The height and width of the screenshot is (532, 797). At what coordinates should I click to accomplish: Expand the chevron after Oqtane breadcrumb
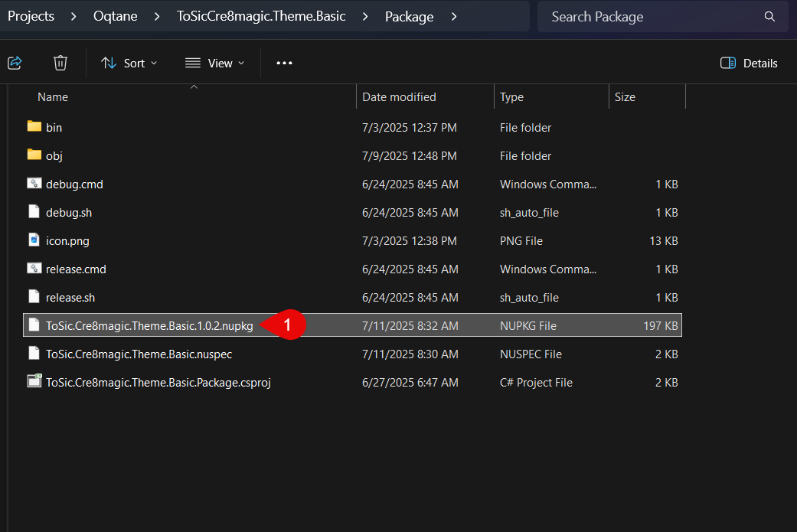[157, 17]
